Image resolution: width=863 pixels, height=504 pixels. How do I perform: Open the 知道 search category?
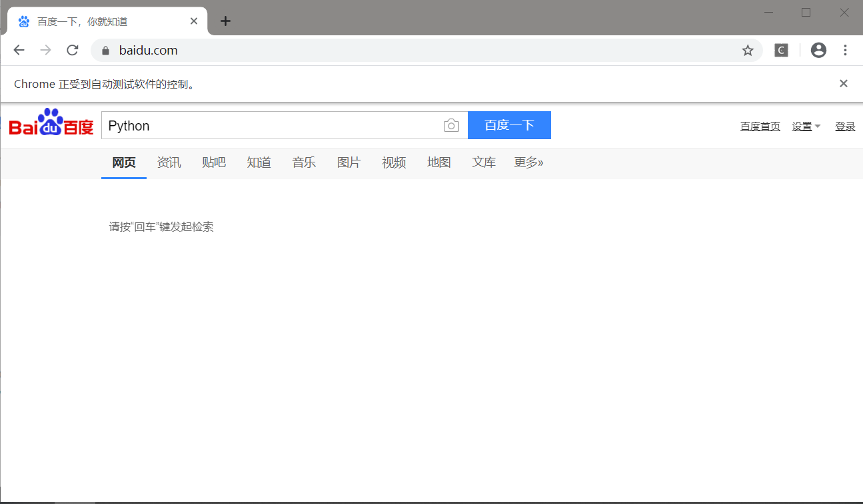pos(259,162)
